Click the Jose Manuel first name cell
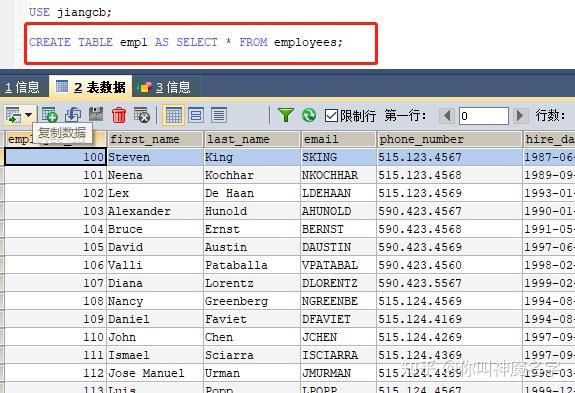The image size is (575, 393). [155, 373]
